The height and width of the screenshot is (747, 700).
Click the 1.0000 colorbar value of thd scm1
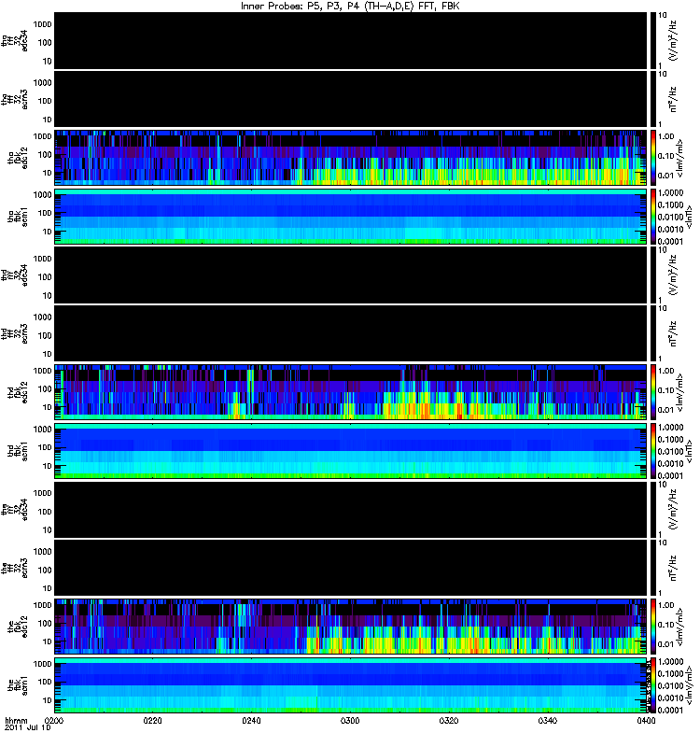[x=670, y=428]
